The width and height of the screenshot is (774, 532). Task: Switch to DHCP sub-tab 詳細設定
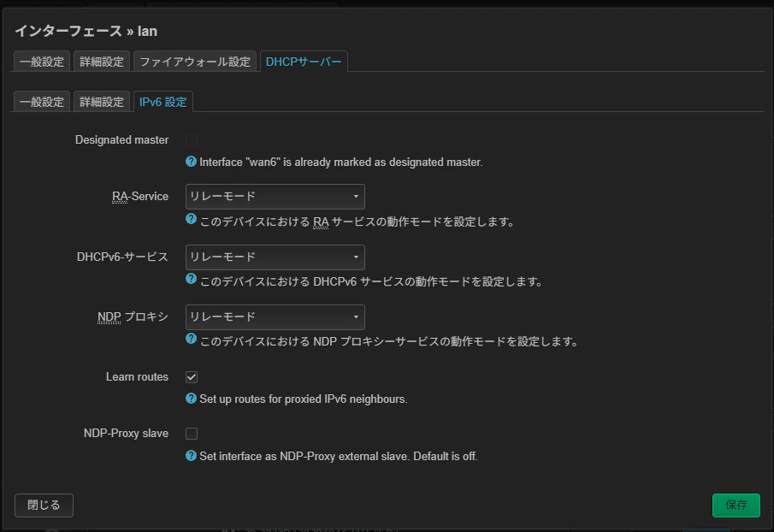[102, 102]
